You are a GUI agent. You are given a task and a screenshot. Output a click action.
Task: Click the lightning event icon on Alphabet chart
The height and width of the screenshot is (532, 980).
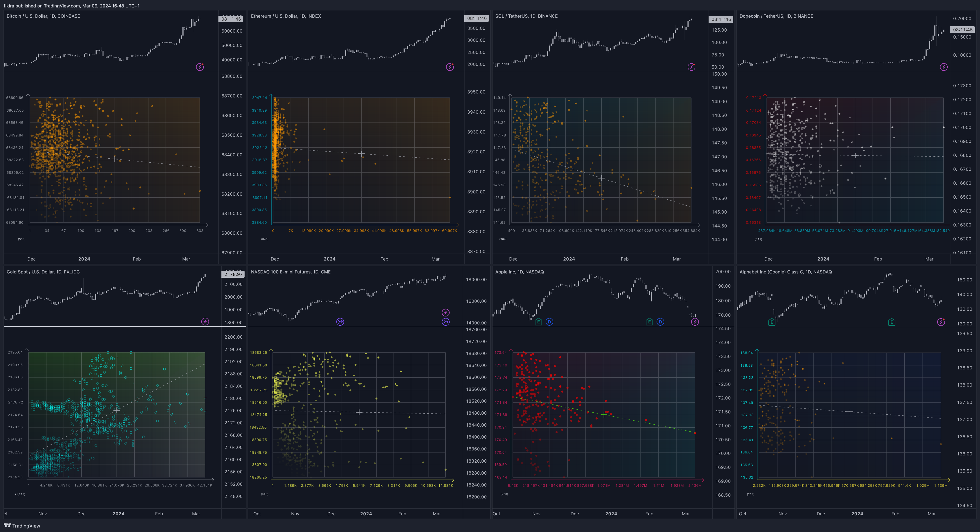point(941,322)
